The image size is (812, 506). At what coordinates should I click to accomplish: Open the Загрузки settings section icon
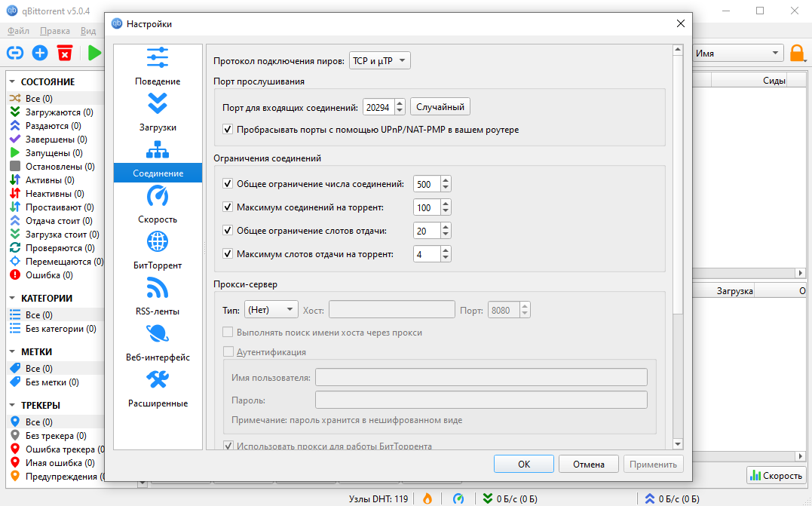tap(158, 104)
